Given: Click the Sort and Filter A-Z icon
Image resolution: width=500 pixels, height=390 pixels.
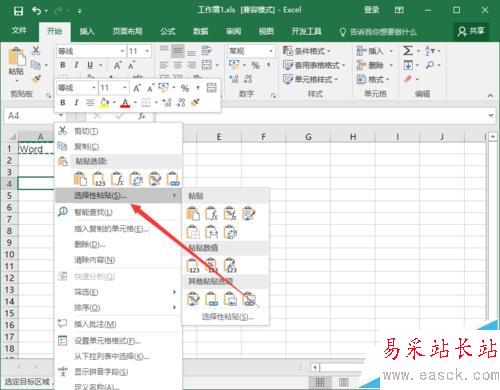Looking at the screenshot, I should (430, 51).
